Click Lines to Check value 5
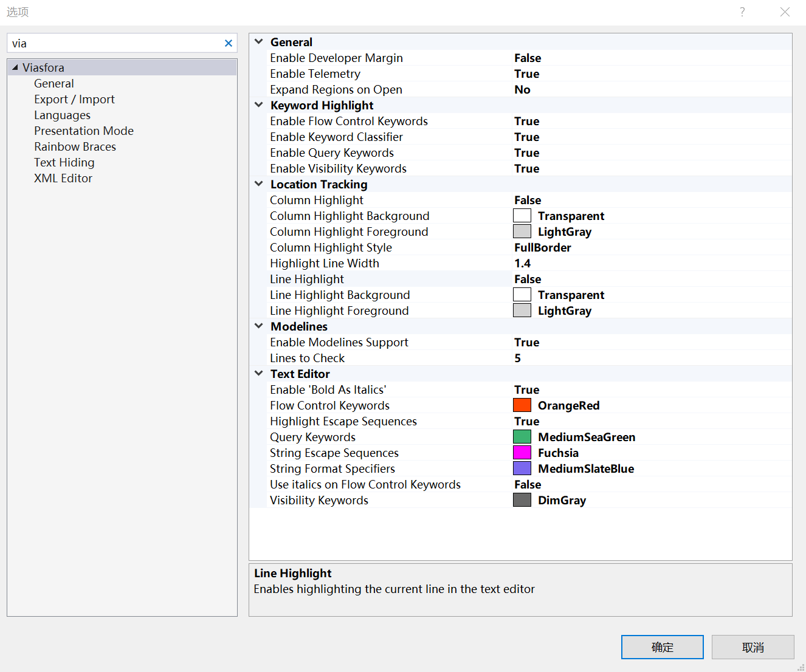 tap(518, 358)
